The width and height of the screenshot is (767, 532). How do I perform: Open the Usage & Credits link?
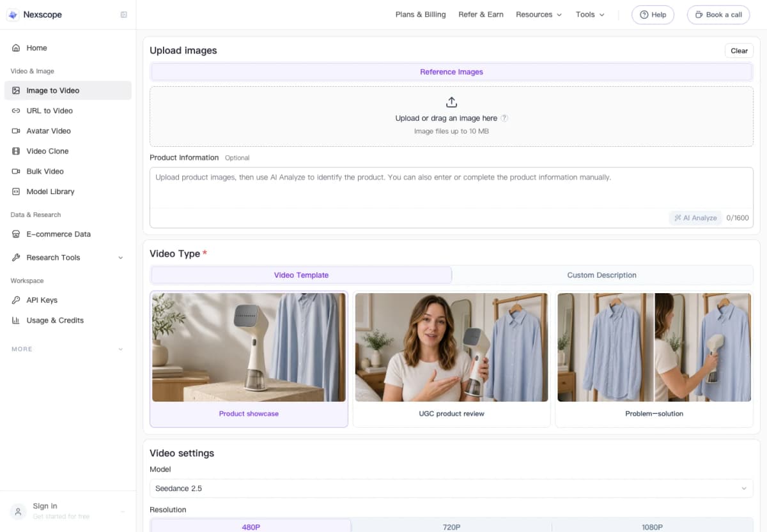(68, 321)
